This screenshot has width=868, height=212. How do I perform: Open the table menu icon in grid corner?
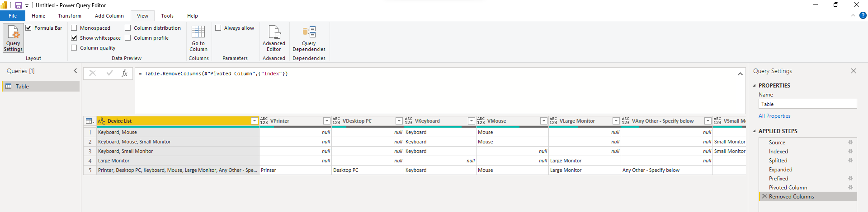[90, 121]
